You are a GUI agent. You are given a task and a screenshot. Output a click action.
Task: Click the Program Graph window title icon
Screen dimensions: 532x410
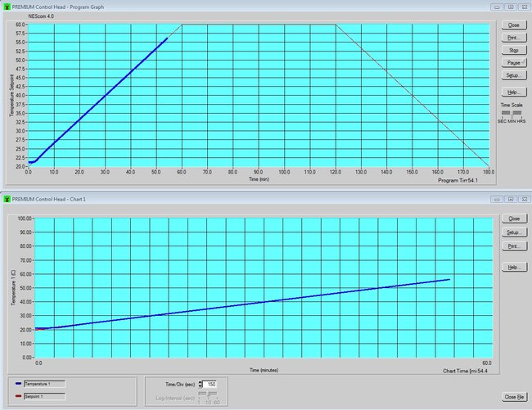[x=7, y=6]
